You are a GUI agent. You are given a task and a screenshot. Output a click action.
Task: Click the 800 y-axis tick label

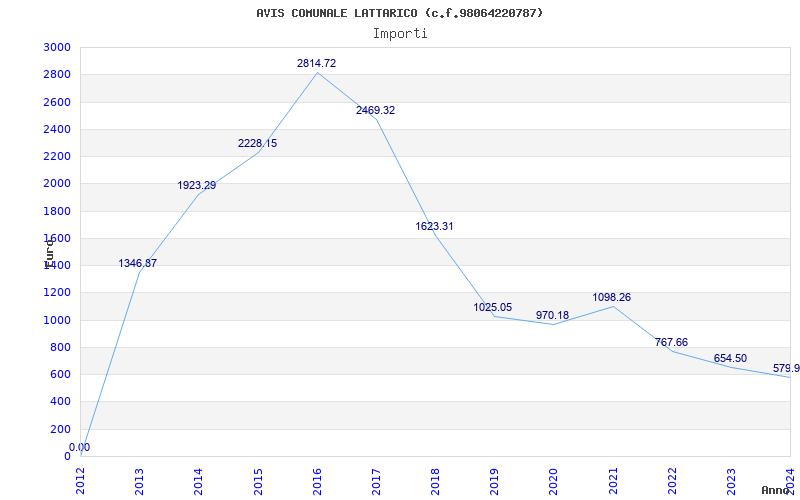[61, 347]
